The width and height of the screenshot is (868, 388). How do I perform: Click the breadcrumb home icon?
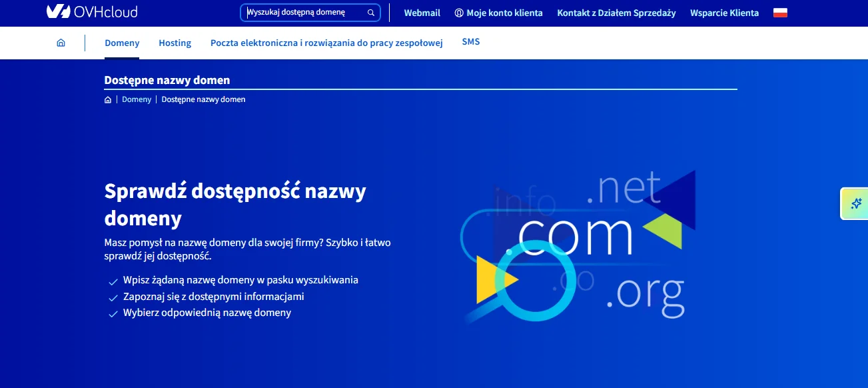click(x=108, y=99)
